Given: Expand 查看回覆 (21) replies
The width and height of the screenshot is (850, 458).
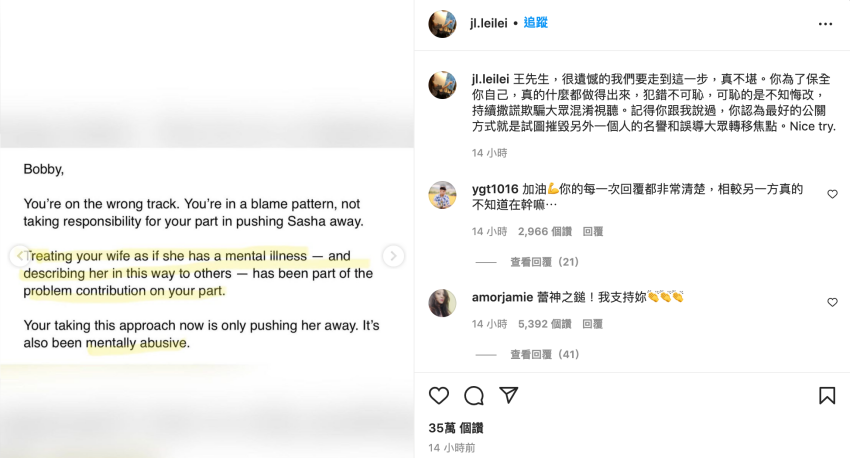Looking at the screenshot, I should pos(544,262).
